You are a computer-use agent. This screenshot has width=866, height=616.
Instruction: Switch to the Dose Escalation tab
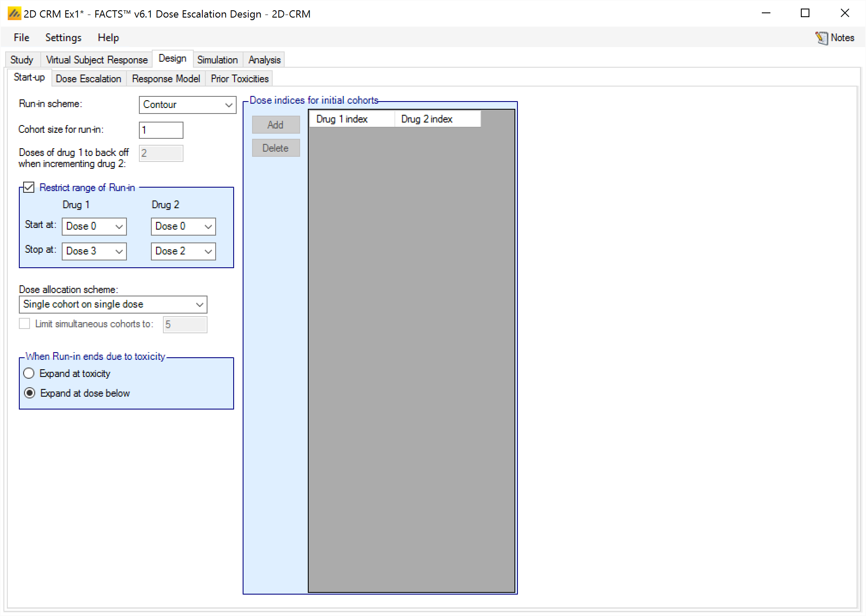click(88, 79)
